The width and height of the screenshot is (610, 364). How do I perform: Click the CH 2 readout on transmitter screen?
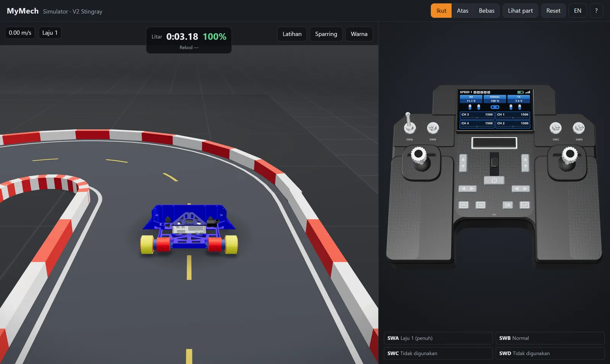[513, 124]
